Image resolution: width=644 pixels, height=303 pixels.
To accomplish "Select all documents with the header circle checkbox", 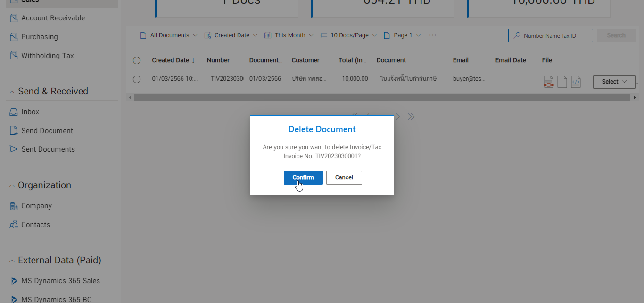I will pyautogui.click(x=137, y=60).
